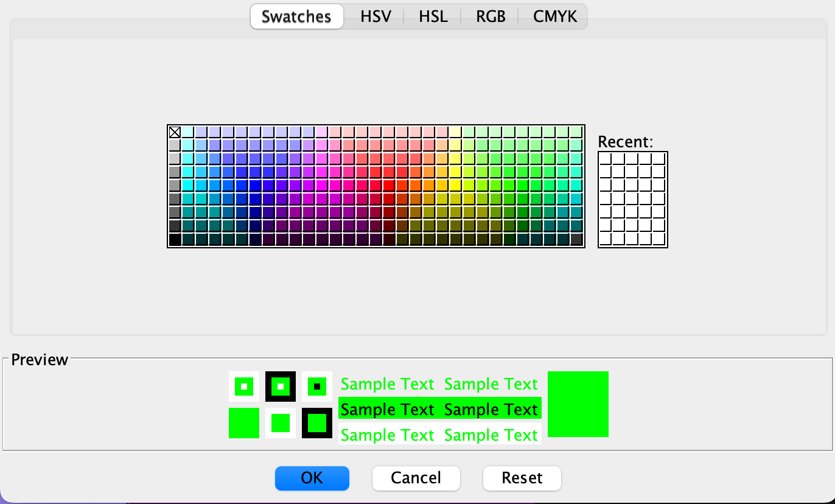Viewport: 835px width, 504px height.
Task: Select the currently marked white swatch
Action: click(x=175, y=132)
